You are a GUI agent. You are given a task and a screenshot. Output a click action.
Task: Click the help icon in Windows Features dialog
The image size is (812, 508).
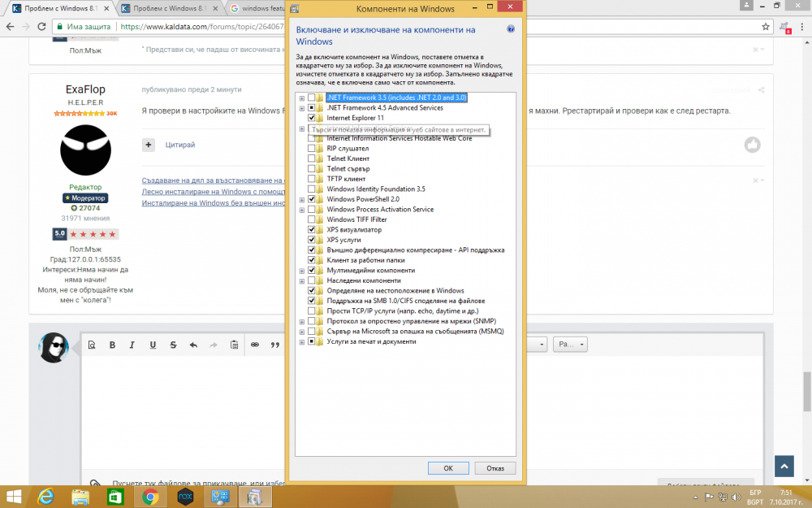pyautogui.click(x=511, y=29)
